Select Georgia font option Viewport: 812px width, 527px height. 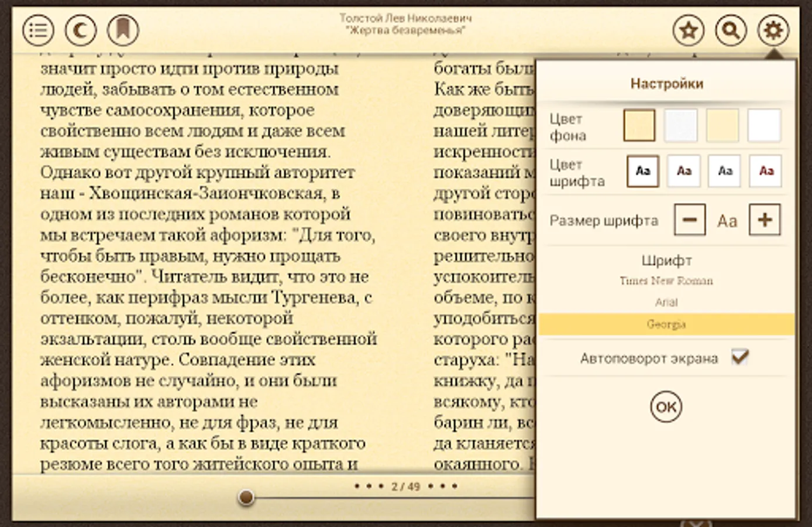[666, 324]
